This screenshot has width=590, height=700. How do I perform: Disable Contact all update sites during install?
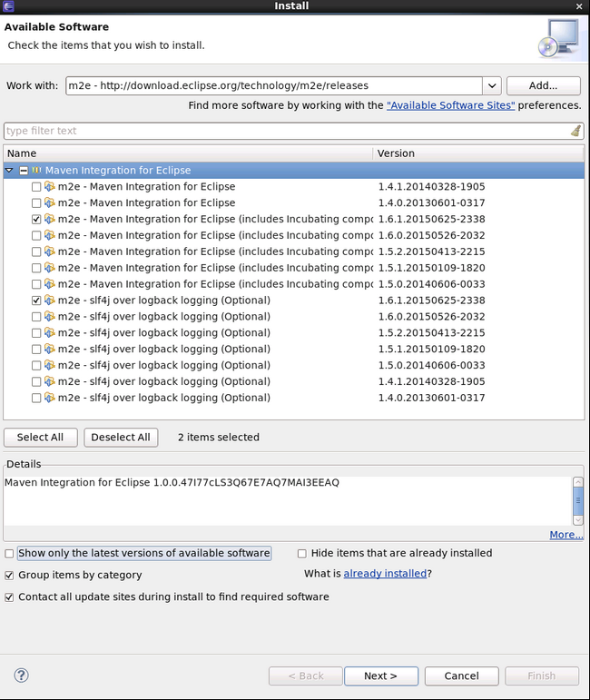point(9,597)
